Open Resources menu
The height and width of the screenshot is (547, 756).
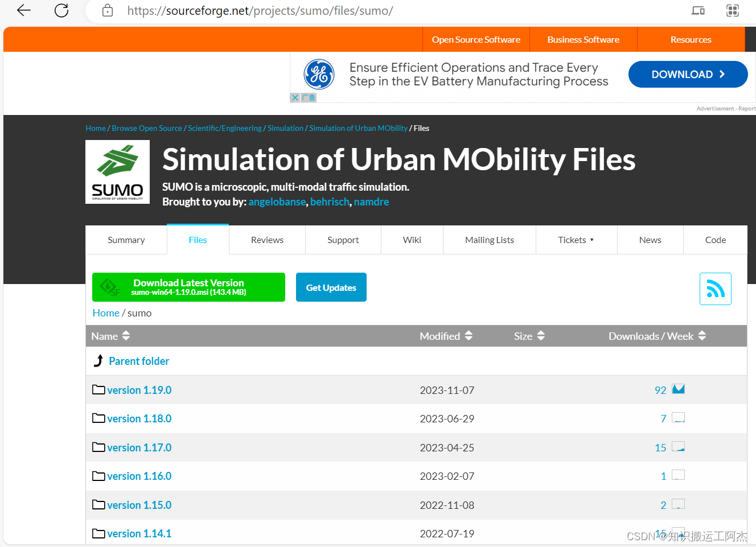tap(691, 39)
